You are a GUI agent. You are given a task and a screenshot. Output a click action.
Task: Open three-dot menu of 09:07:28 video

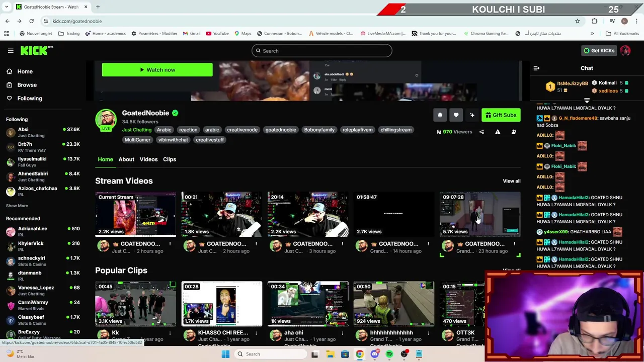(514, 244)
